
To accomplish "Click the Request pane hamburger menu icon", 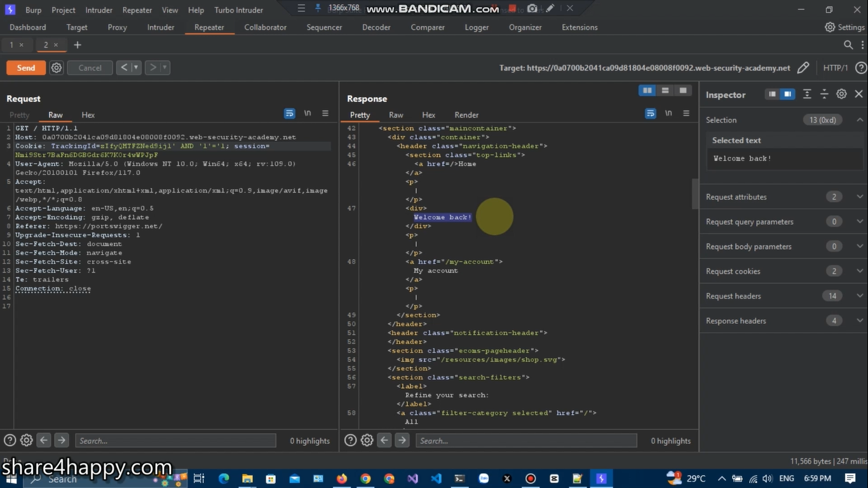I will click(x=325, y=114).
